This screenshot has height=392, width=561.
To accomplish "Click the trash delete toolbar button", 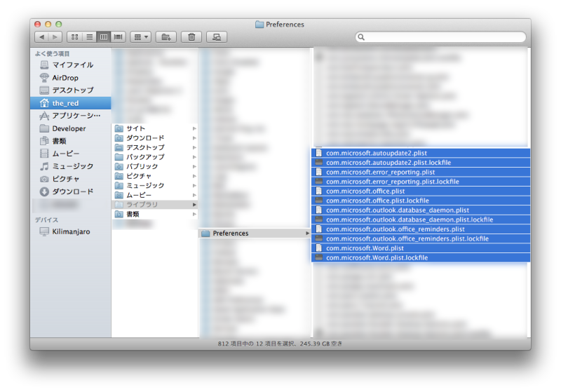I will (191, 37).
